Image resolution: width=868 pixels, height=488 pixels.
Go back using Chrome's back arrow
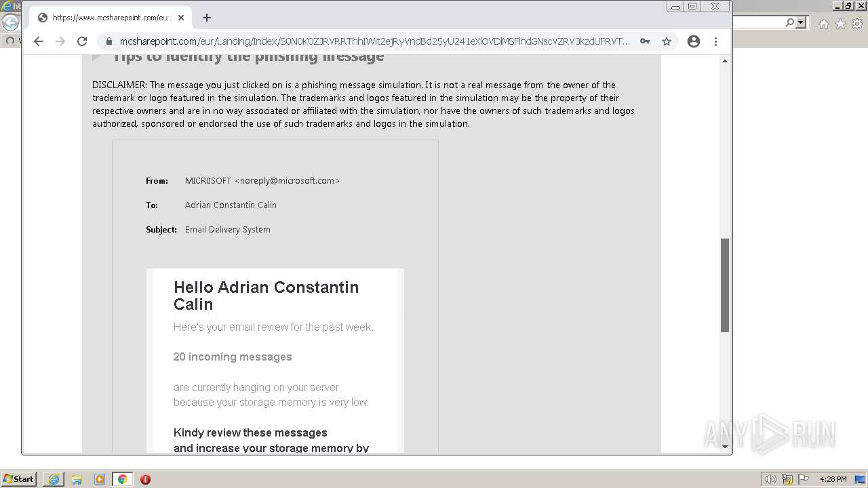click(x=39, y=41)
